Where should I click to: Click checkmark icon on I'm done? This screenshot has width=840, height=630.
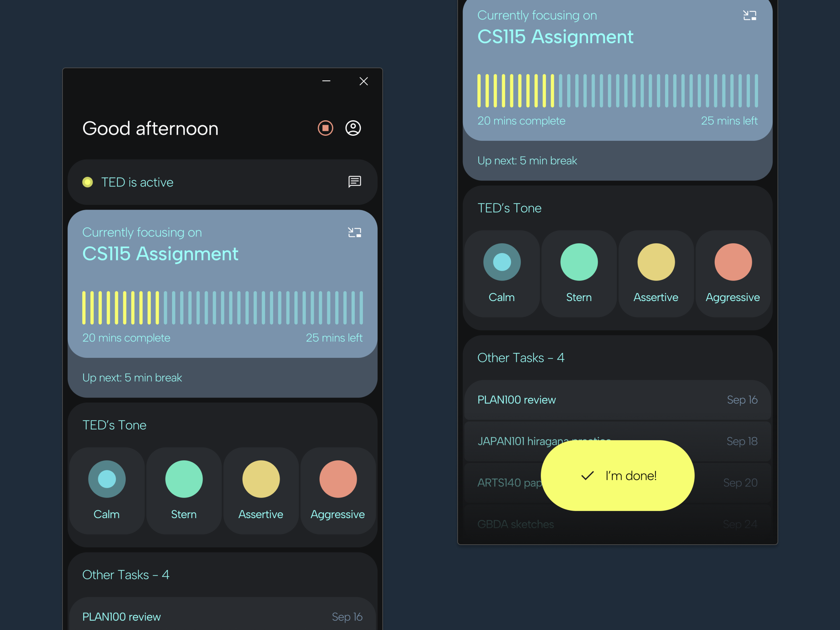click(x=587, y=475)
